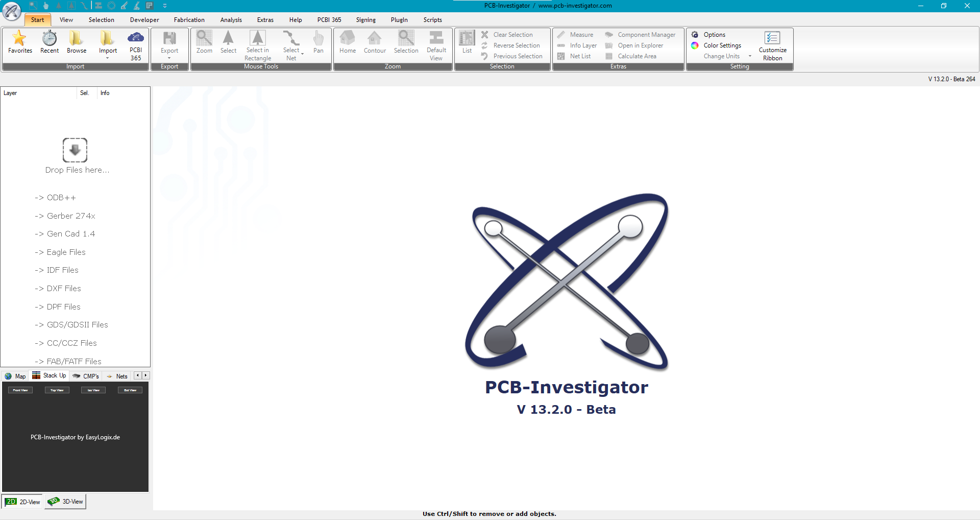Click Calculate Area
The width and height of the screenshot is (980, 520).
[631, 56]
